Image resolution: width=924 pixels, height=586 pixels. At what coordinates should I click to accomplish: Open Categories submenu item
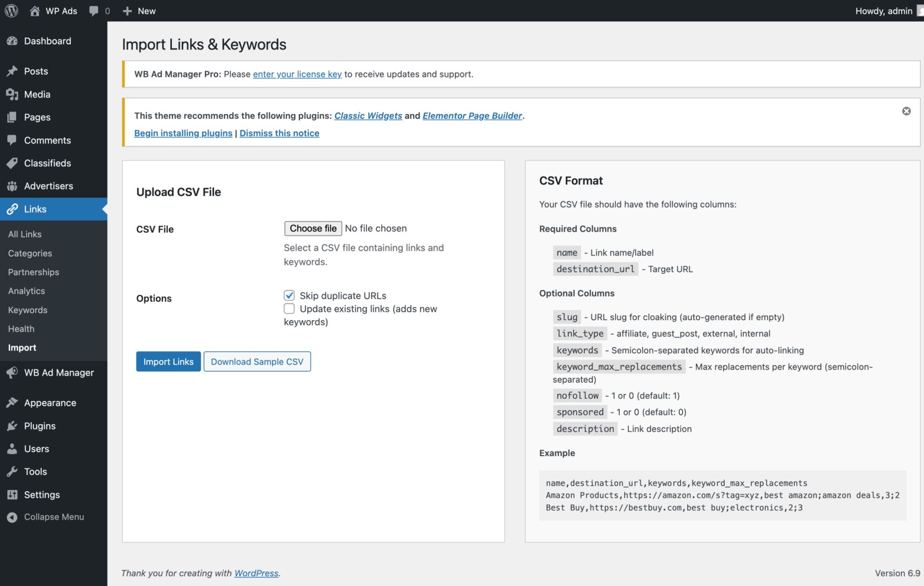(x=30, y=253)
